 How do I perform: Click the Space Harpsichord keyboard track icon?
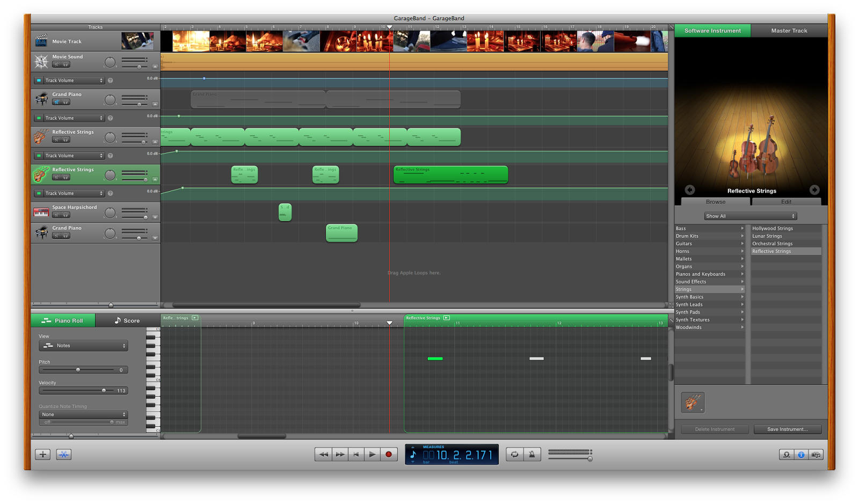[41, 213]
